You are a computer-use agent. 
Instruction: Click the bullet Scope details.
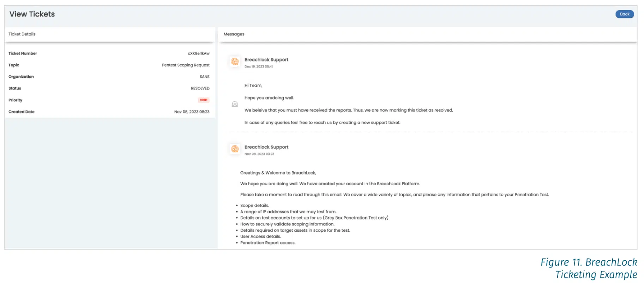point(254,206)
